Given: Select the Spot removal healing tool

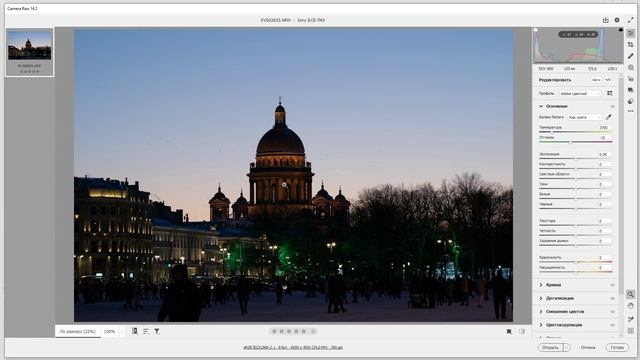Looking at the screenshot, I should [631, 56].
